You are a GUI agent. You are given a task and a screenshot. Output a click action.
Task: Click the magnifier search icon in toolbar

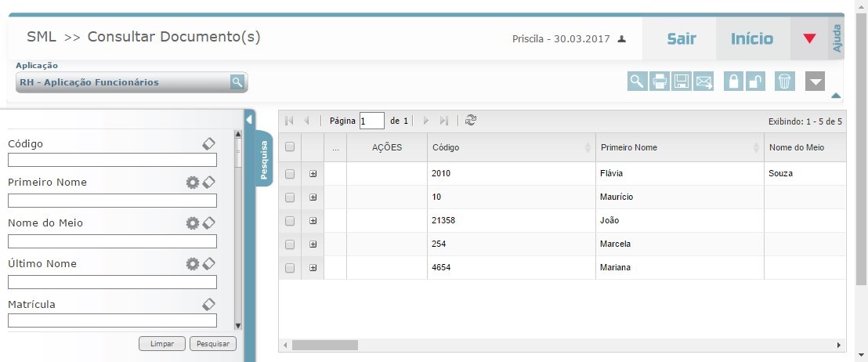click(638, 81)
